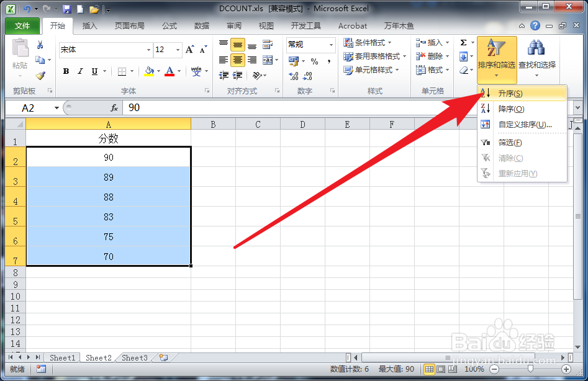Toggle Bold formatting
Image resolution: width=588 pixels, height=381 pixels.
click(66, 71)
